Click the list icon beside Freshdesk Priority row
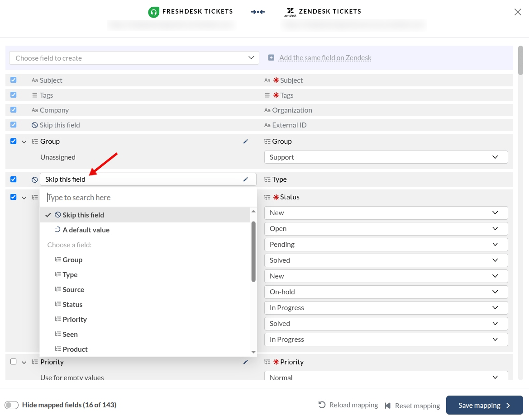529x420 pixels. point(34,362)
